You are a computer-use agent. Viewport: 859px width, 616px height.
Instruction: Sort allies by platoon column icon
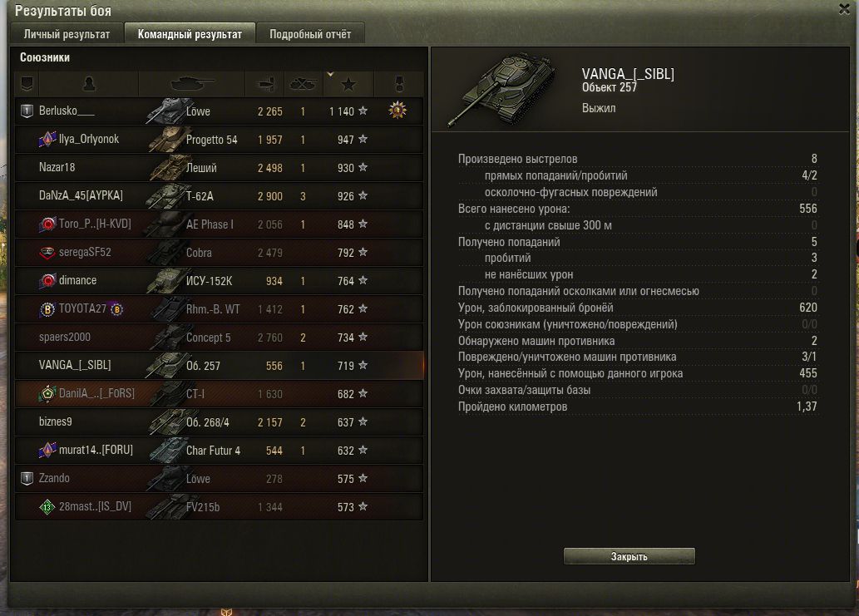pyautogui.click(x=27, y=84)
